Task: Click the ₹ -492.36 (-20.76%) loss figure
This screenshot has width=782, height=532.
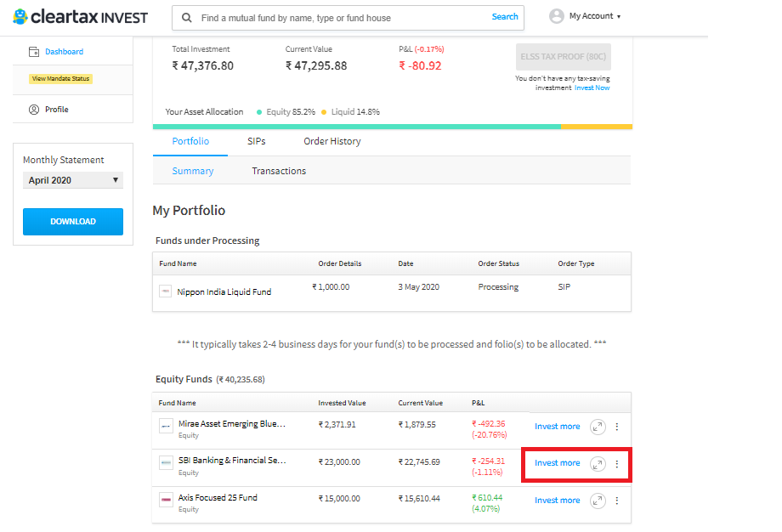Action: pos(490,429)
